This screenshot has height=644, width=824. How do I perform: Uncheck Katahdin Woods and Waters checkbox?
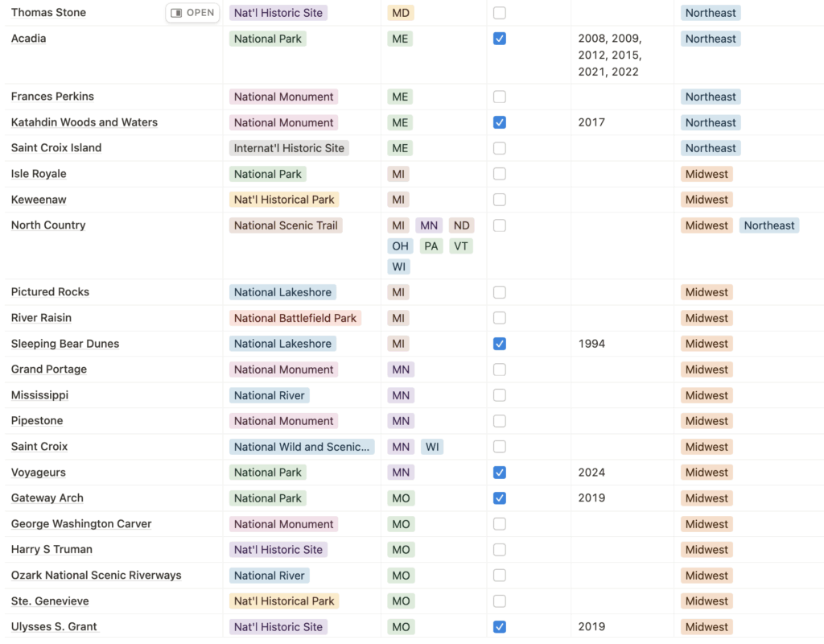click(500, 122)
